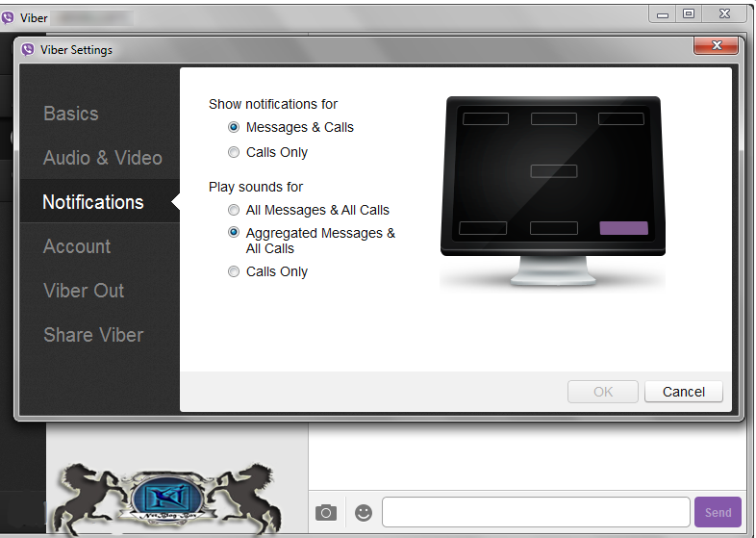This screenshot has height=538, width=756.
Task: Click the OK button
Action: coord(603,392)
